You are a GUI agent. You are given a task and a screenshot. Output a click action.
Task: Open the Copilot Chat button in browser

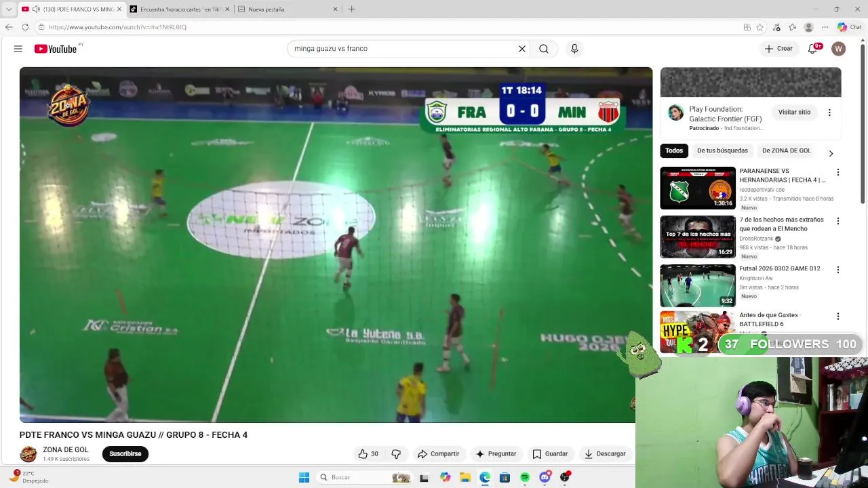click(x=849, y=27)
